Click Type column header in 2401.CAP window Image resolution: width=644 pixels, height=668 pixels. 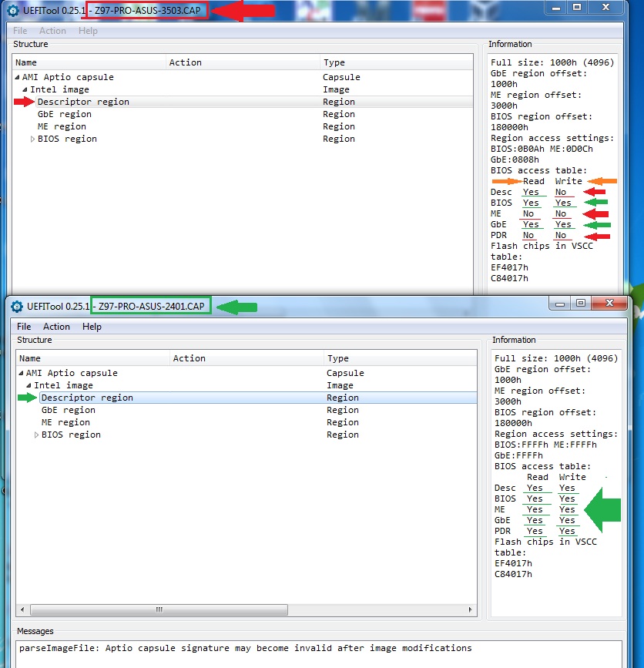click(401, 358)
